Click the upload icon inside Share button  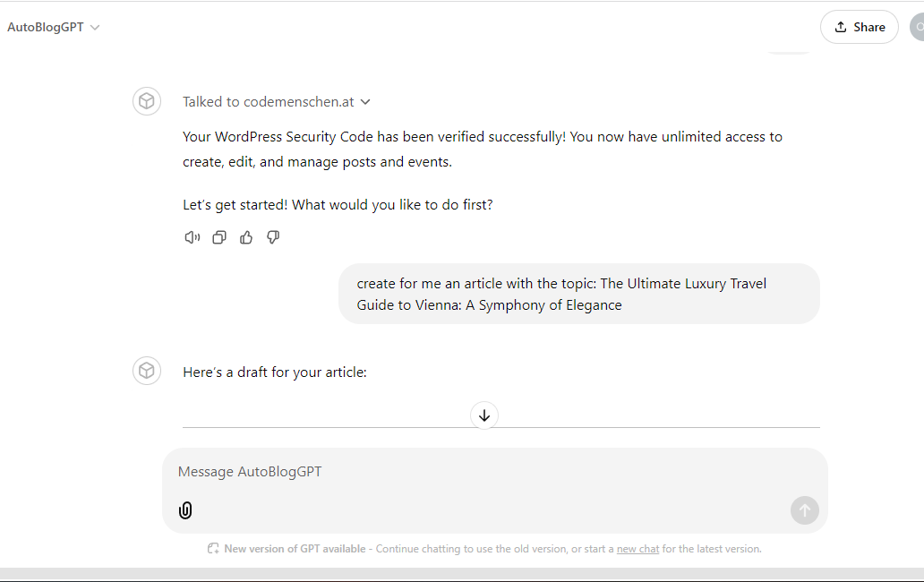coord(841,27)
